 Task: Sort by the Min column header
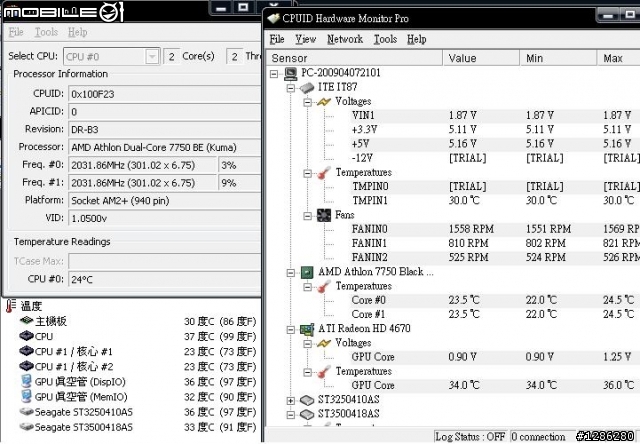[x=558, y=58]
